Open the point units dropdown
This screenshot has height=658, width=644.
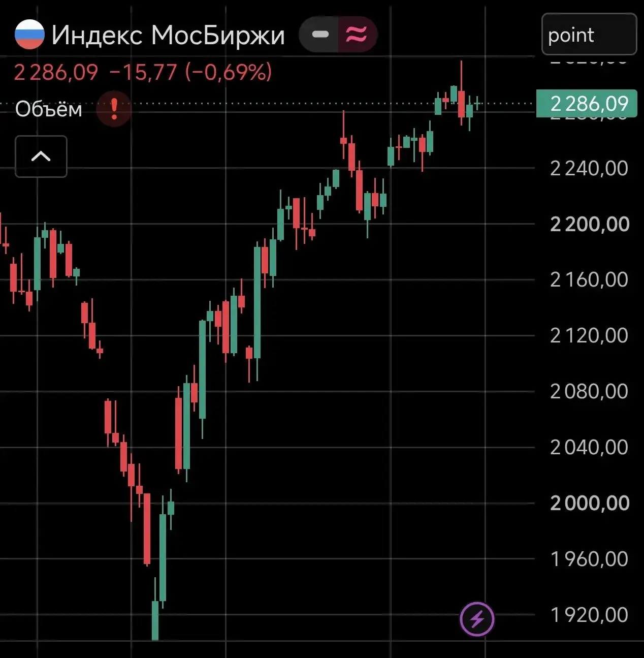tap(589, 34)
